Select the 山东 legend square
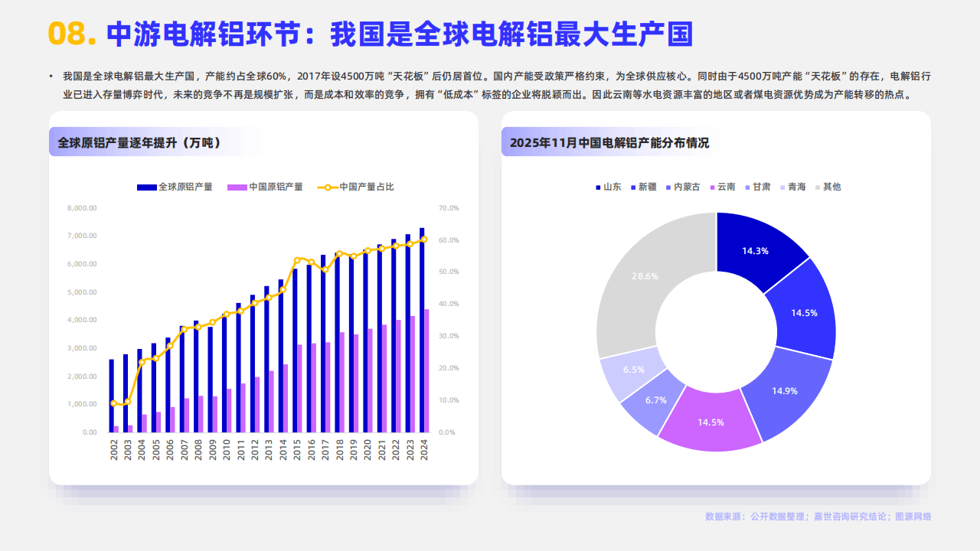The height and width of the screenshot is (551, 980). pos(597,187)
